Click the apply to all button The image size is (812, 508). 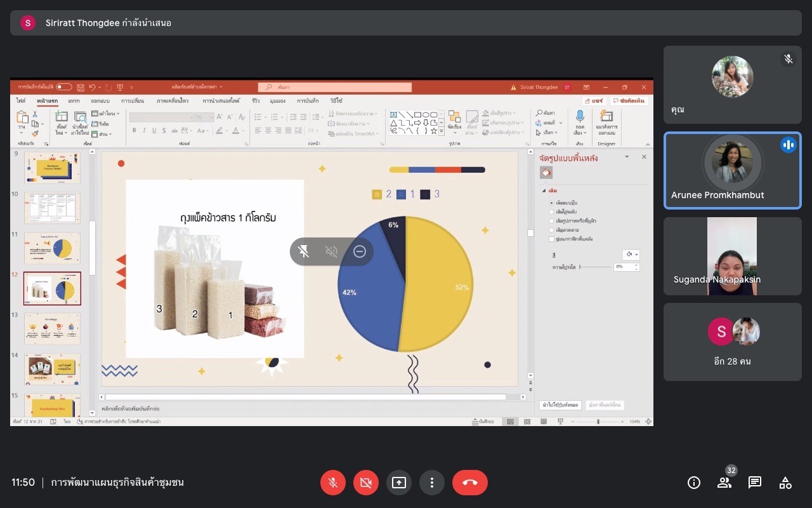click(560, 404)
